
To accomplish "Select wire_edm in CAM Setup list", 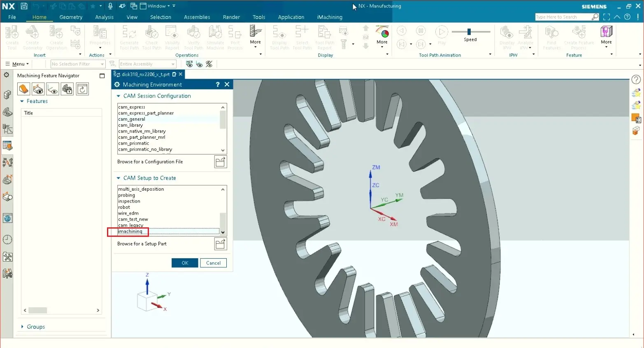I will coord(168,213).
